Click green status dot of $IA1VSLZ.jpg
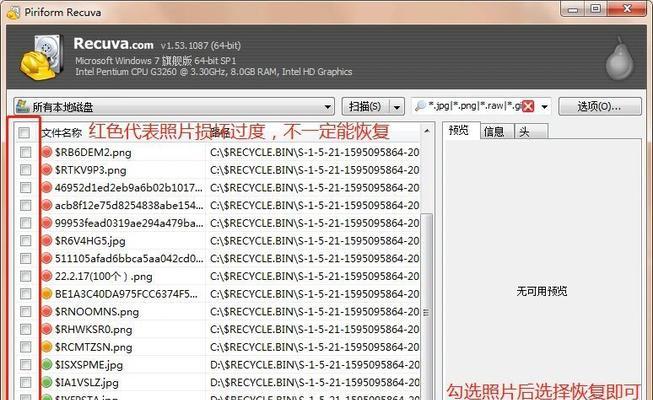Screen dimensions: 653x400 click(47, 382)
